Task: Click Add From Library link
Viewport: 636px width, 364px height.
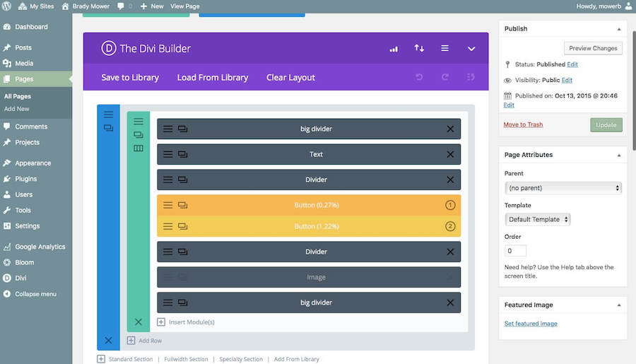Action: pos(297,359)
